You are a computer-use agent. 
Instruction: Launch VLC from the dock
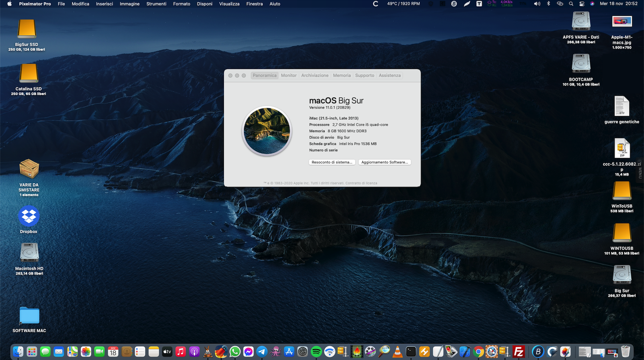click(397, 352)
